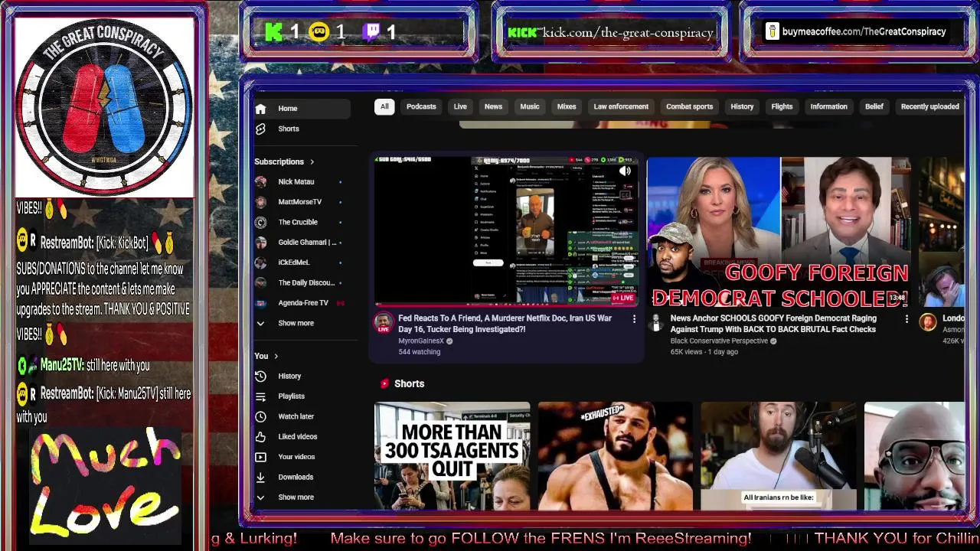
Task: Open the All Iranians rn short
Action: 778,456
